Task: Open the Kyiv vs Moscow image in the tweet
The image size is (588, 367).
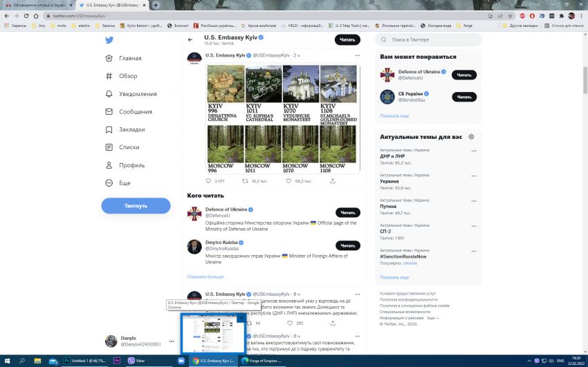Action: (282, 119)
